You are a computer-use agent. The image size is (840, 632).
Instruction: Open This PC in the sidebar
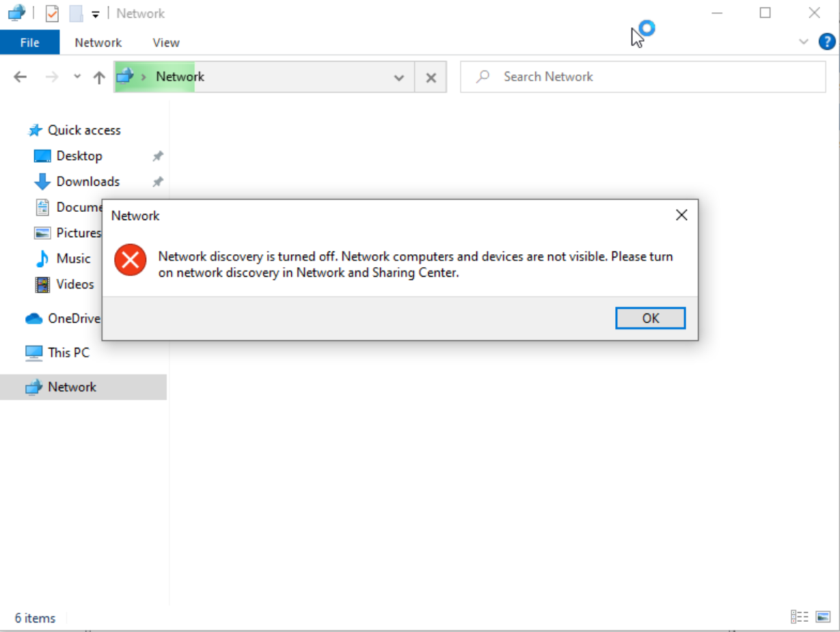68,353
